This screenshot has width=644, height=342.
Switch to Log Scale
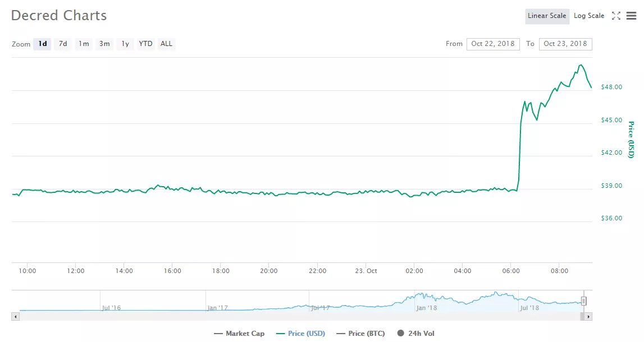589,16
